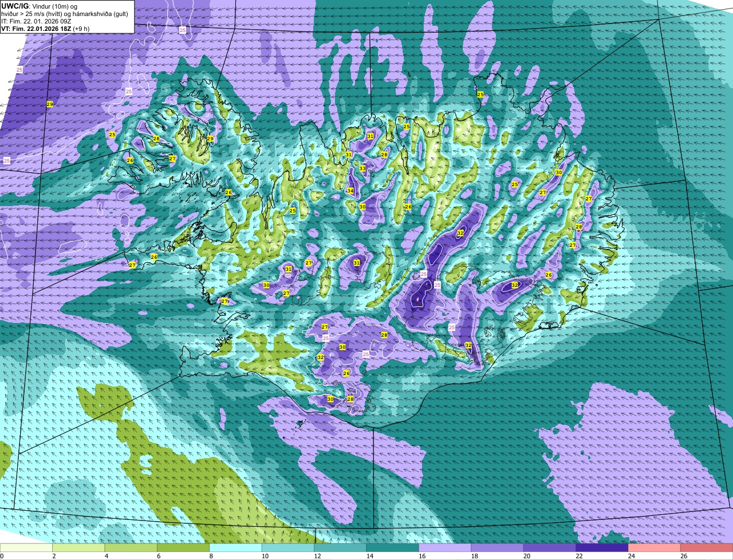The image size is (733, 560).
Task: Click the "12" tick label on the colour scale
Action: coord(316,556)
